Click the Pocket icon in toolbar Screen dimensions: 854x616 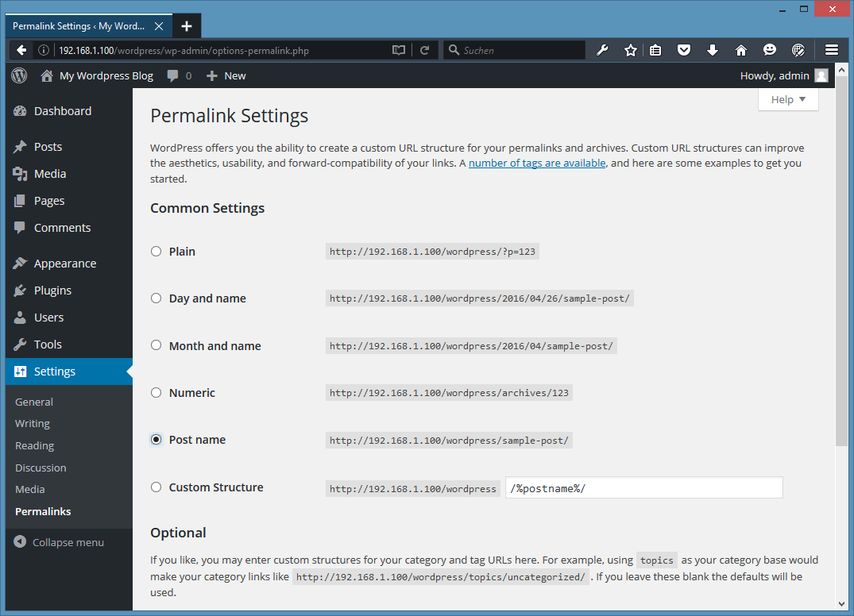click(x=684, y=51)
